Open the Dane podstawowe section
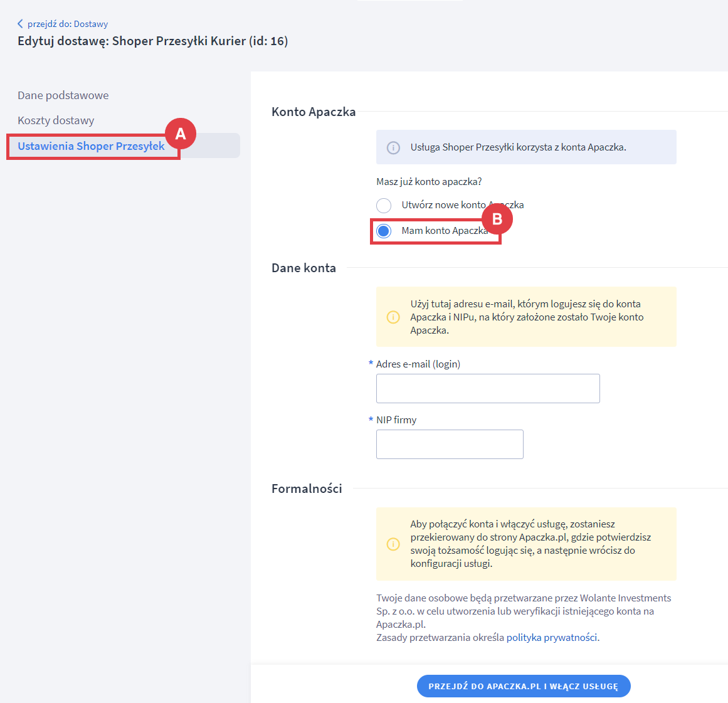Viewport: 728px width, 703px height. [x=63, y=95]
